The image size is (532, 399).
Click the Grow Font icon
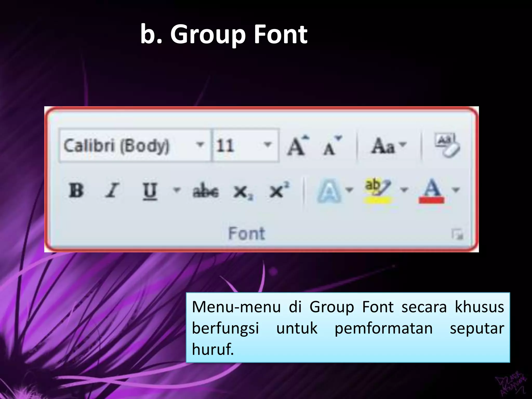coord(298,146)
